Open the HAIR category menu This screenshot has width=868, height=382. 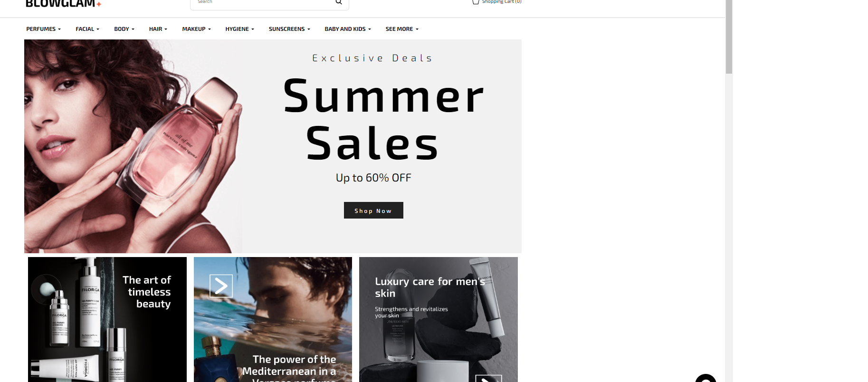(158, 29)
